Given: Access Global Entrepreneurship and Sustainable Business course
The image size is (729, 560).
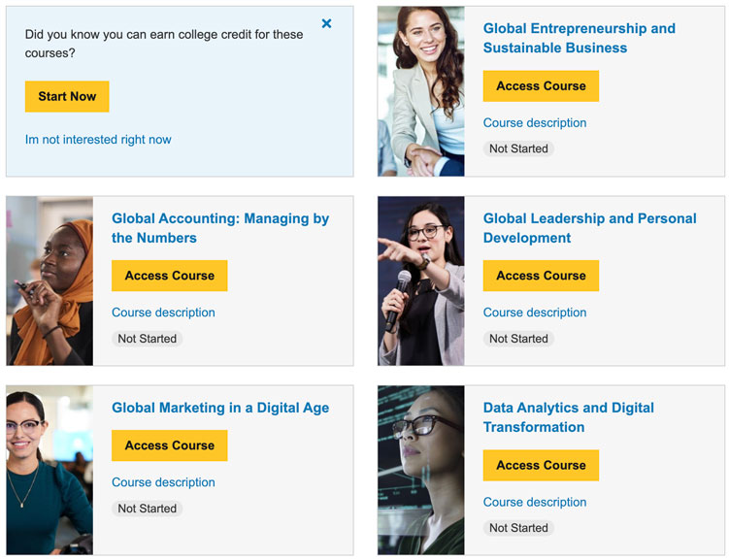Looking at the screenshot, I should [541, 85].
